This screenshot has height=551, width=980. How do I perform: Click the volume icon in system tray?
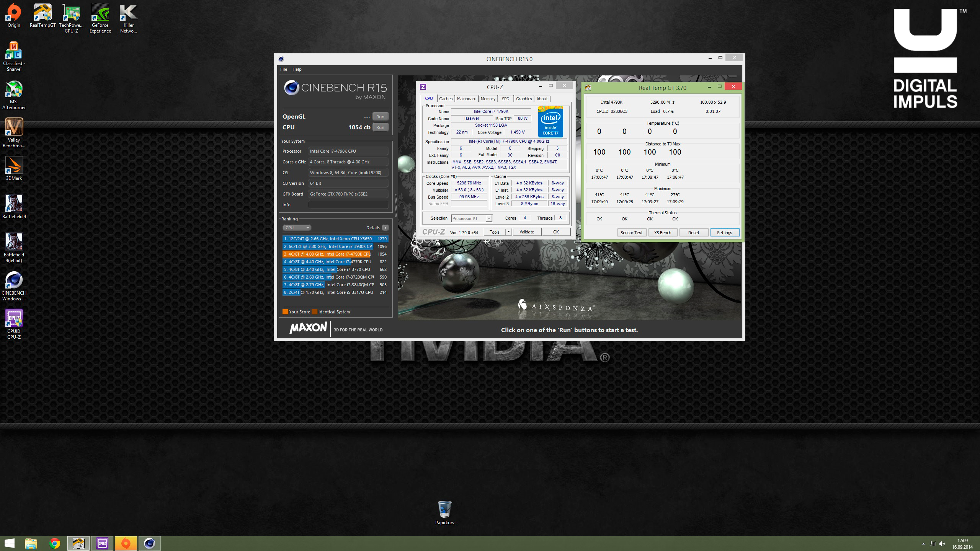(942, 544)
